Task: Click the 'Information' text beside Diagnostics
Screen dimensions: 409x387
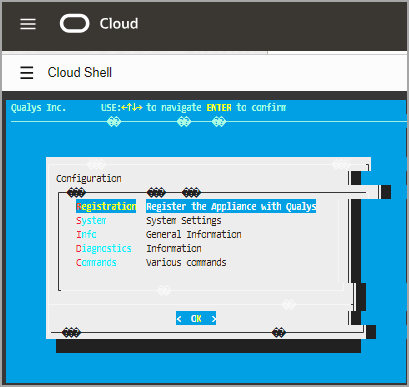Action: coord(174,249)
